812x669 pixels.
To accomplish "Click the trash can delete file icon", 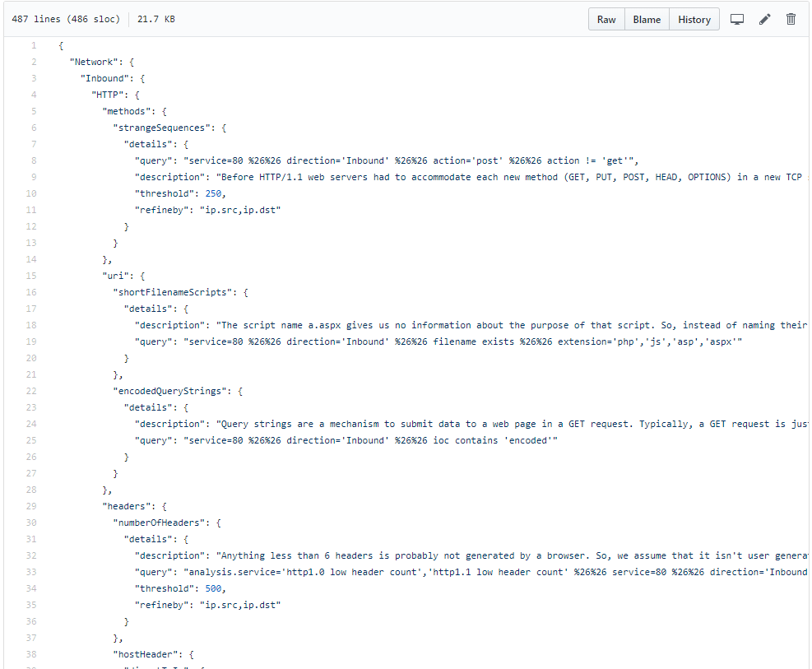I will pyautogui.click(x=791, y=20).
